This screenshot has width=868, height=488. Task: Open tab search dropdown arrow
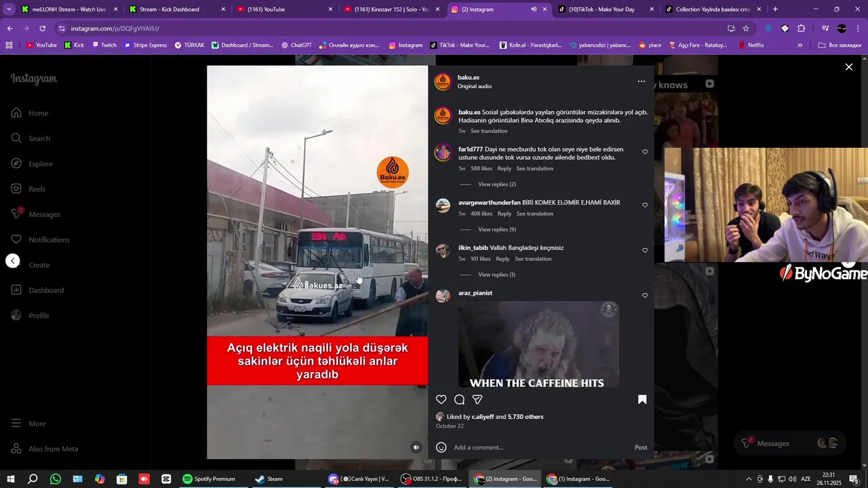9,9
